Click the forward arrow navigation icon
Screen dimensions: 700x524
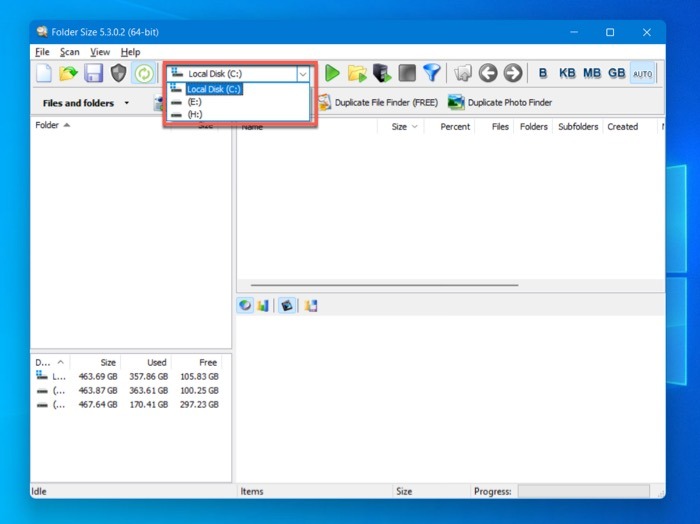[512, 73]
